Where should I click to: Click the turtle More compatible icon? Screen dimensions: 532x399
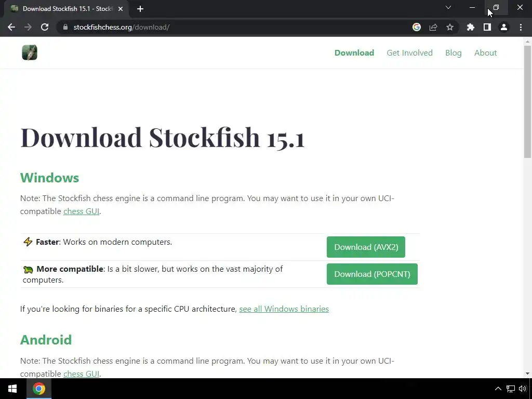(28, 270)
